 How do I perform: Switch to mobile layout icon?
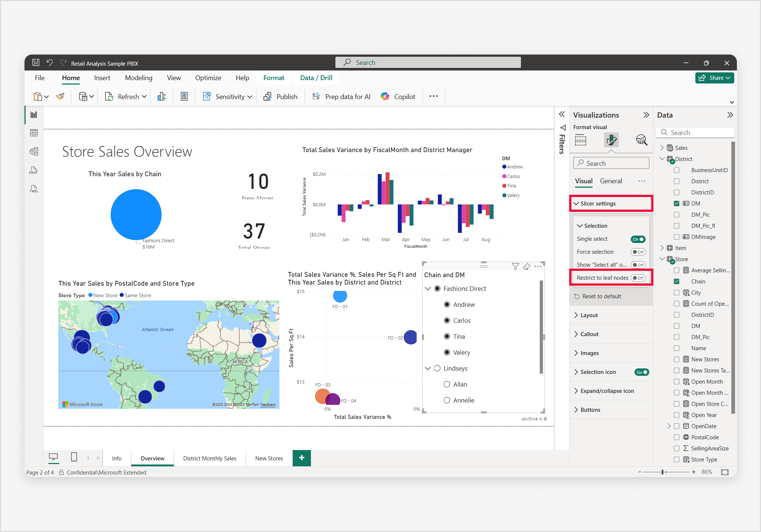point(74,457)
